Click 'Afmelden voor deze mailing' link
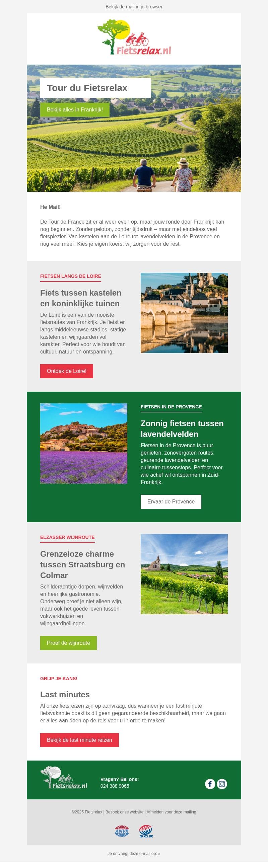 pyautogui.click(x=171, y=812)
